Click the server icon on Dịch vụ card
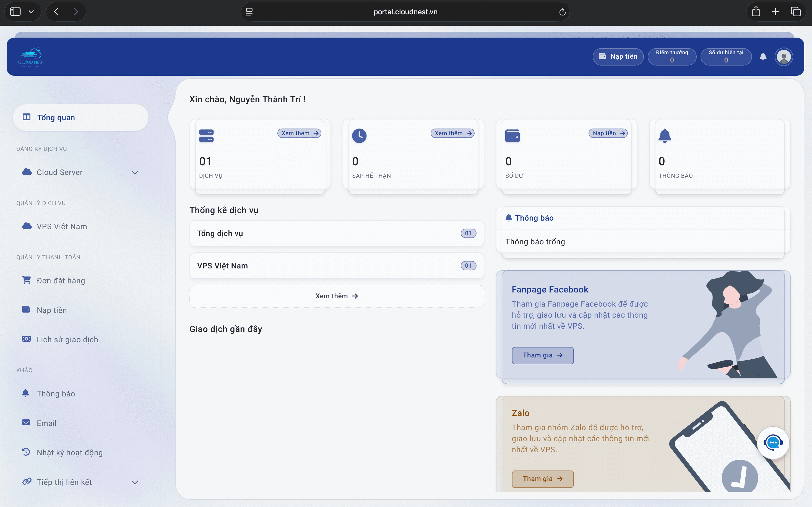This screenshot has height=507, width=812. (x=206, y=136)
